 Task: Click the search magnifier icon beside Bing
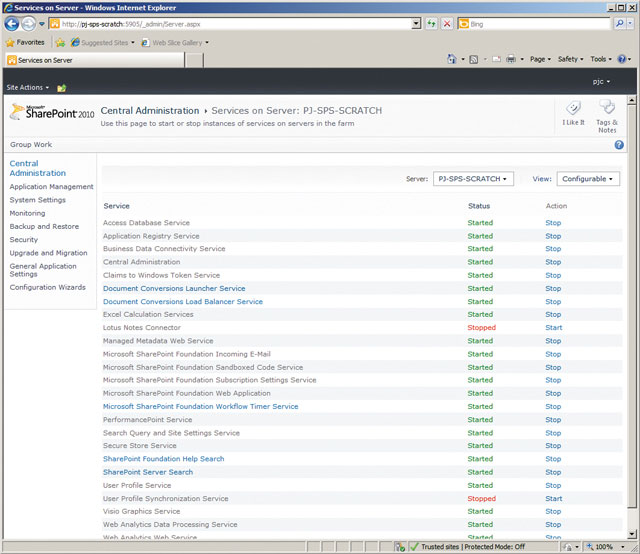tap(620, 24)
